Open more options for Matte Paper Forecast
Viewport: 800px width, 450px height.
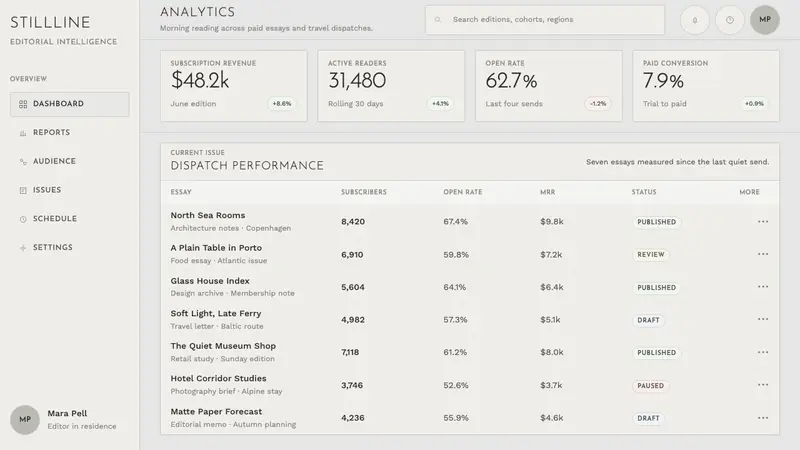[x=763, y=418]
